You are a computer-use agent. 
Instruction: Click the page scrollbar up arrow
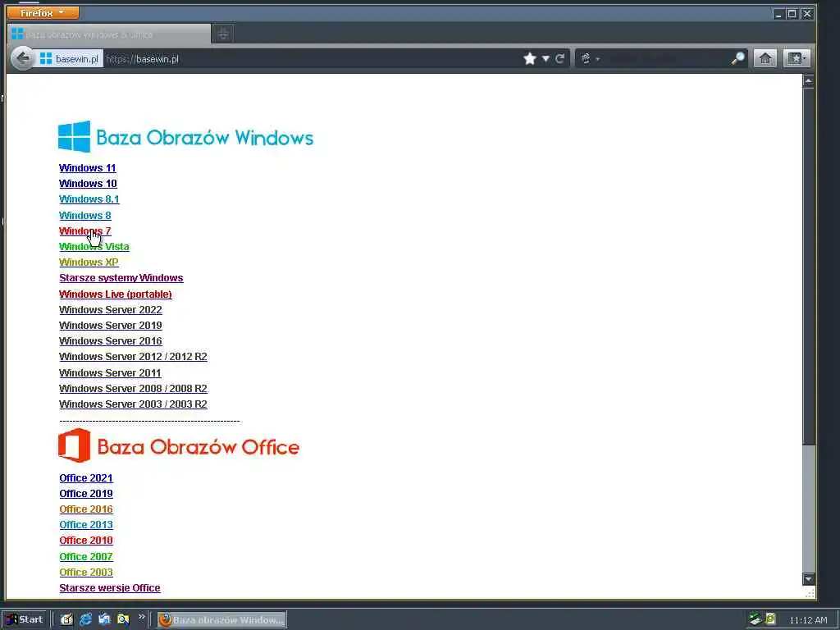(x=808, y=81)
